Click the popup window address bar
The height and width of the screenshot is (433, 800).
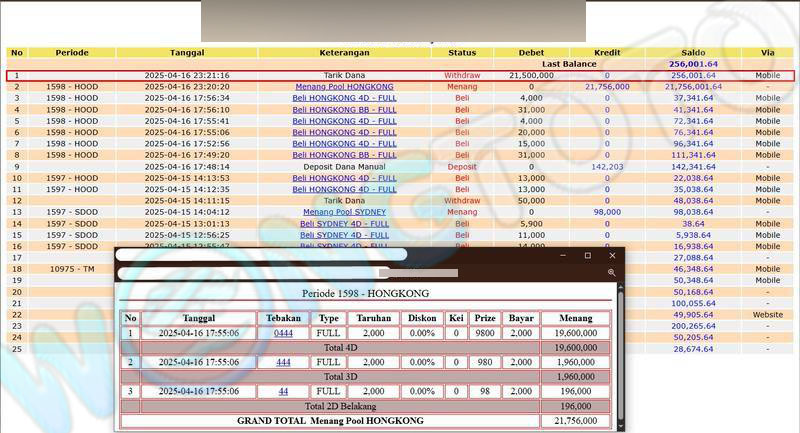(260, 272)
